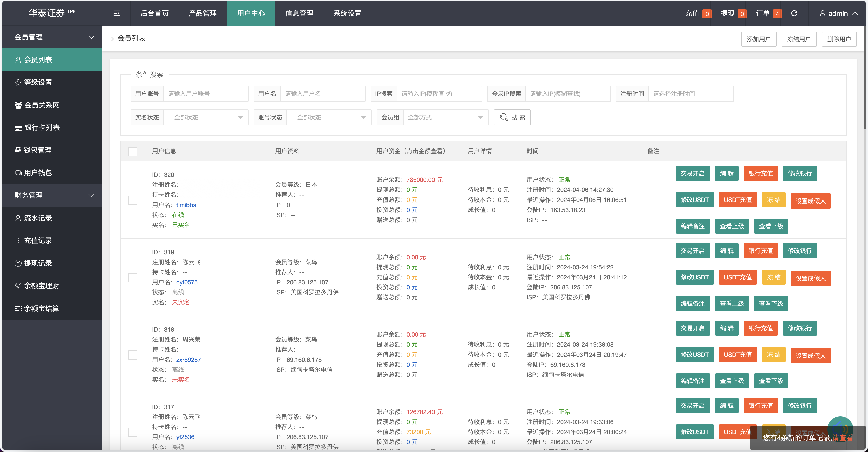Click the 添加用户 button

click(758, 39)
